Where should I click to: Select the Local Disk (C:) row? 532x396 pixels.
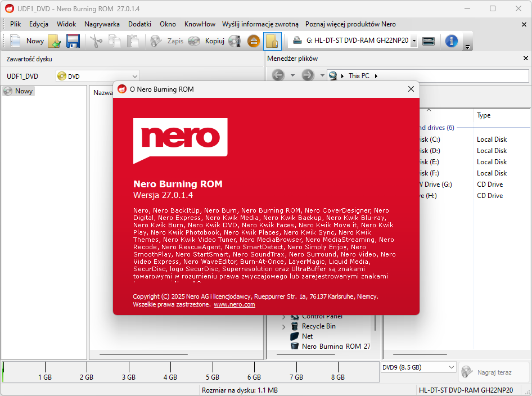[x=475, y=139]
